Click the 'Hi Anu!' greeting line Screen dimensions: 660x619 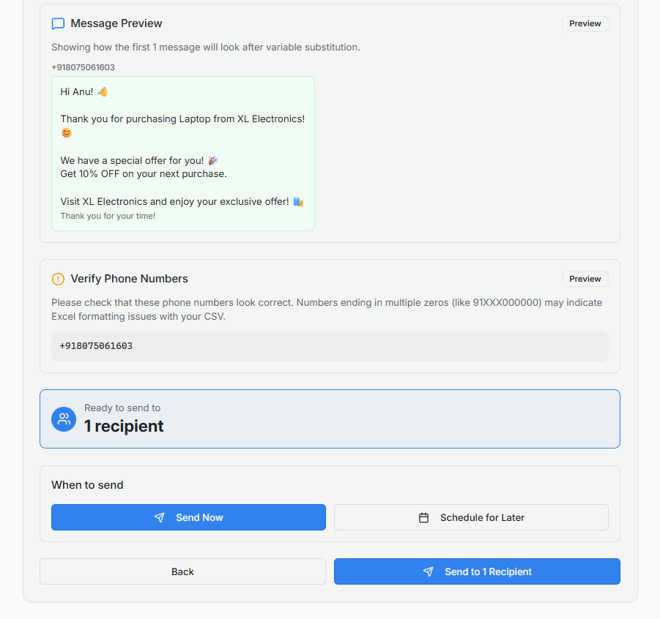(x=84, y=92)
